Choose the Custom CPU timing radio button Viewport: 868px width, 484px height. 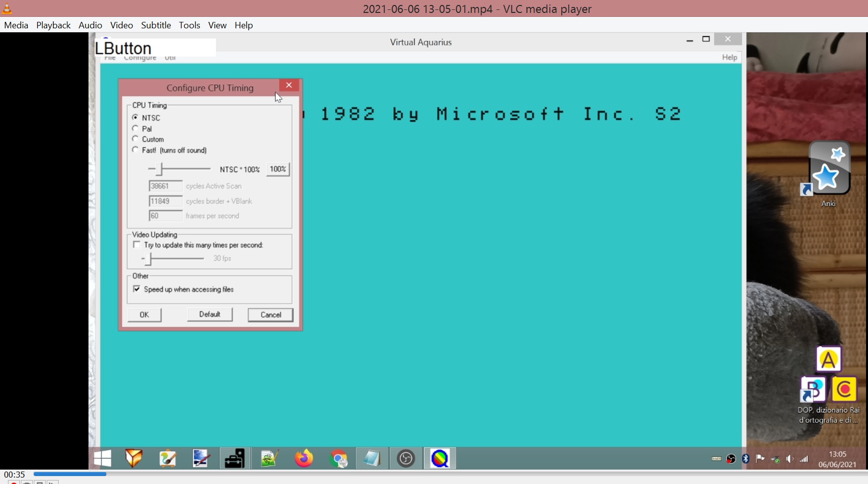135,139
